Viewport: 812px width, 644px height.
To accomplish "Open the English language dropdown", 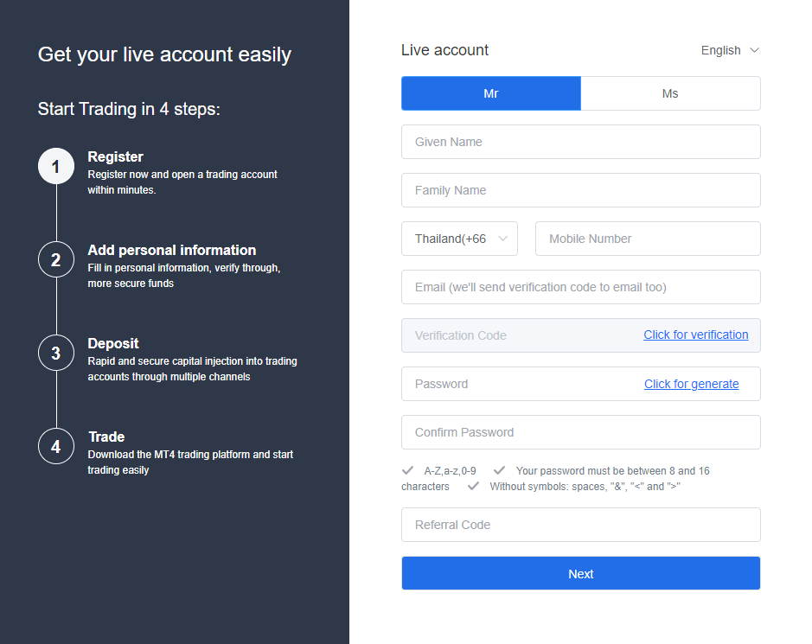I will pyautogui.click(x=730, y=50).
